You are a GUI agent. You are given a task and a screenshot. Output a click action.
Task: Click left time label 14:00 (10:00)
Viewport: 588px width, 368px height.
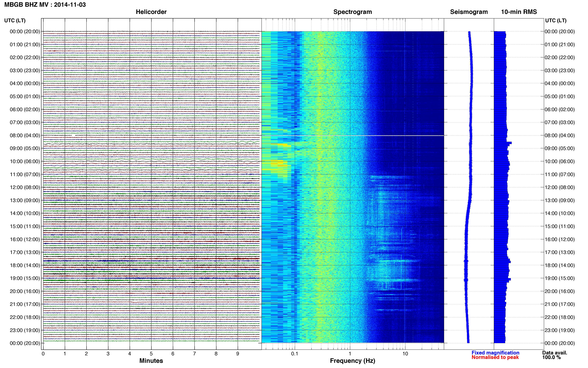pos(25,213)
